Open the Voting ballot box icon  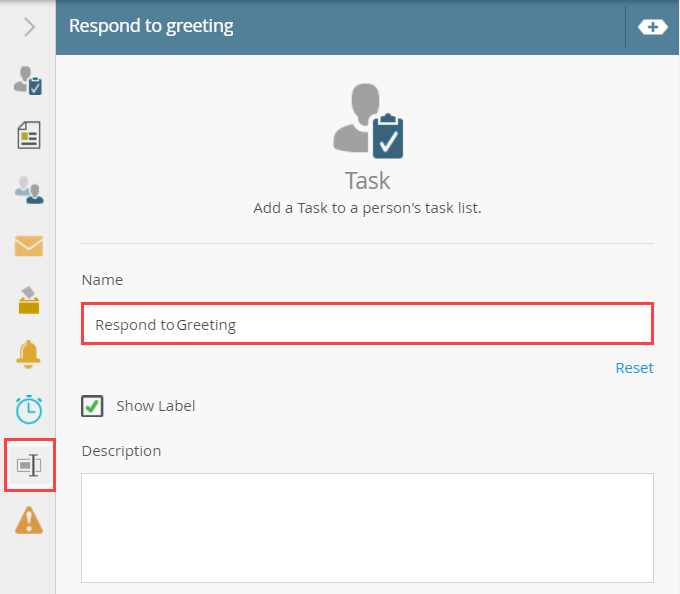pyautogui.click(x=29, y=299)
